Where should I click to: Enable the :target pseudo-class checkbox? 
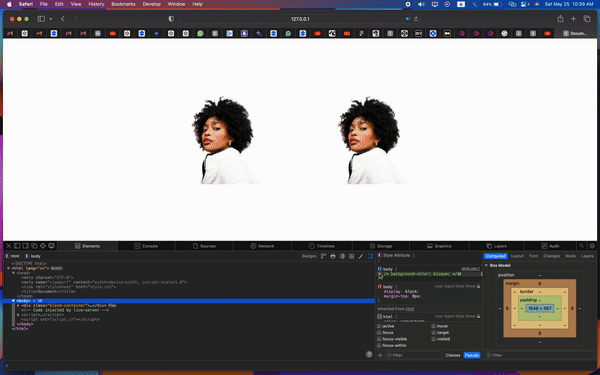(434, 333)
